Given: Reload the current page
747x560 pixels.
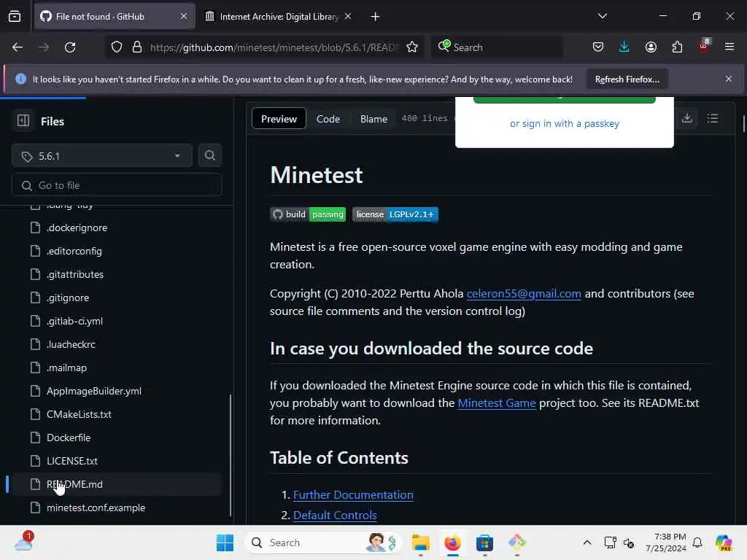Looking at the screenshot, I should pyautogui.click(x=70, y=47).
